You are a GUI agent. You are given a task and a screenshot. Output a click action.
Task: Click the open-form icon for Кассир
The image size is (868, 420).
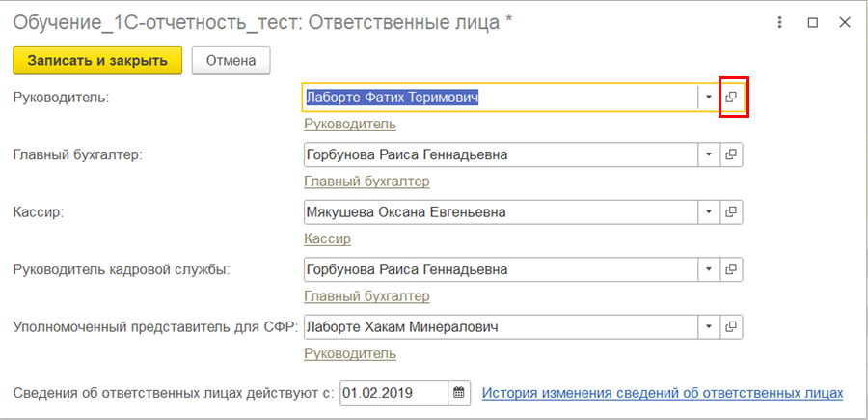pyautogui.click(x=731, y=212)
